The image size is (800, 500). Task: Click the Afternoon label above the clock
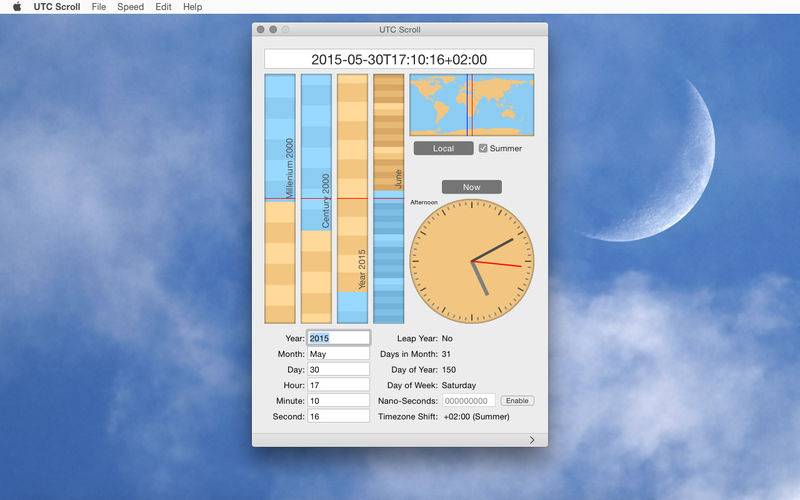click(423, 202)
